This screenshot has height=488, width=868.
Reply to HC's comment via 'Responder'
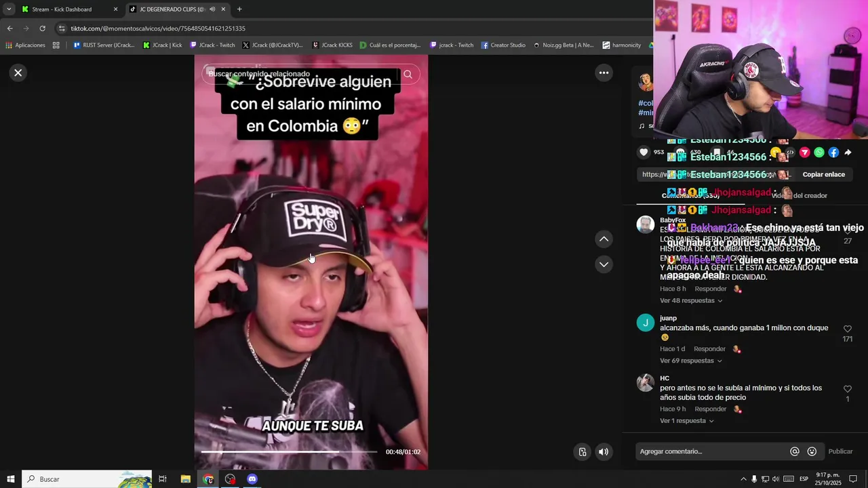[711, 409]
